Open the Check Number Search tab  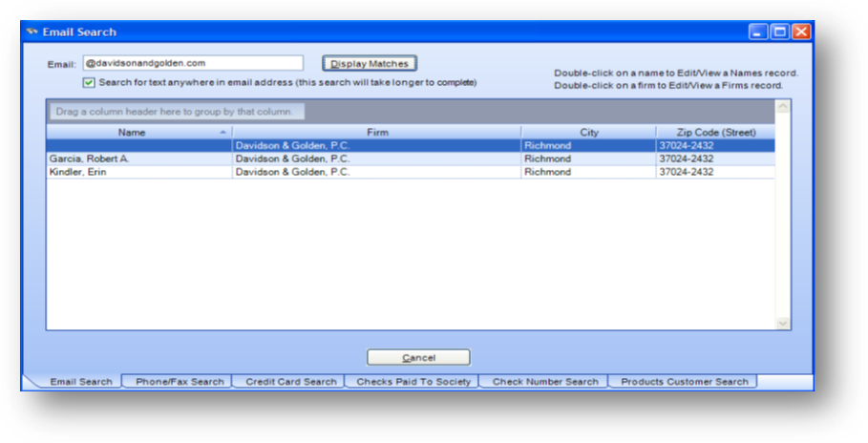(544, 382)
